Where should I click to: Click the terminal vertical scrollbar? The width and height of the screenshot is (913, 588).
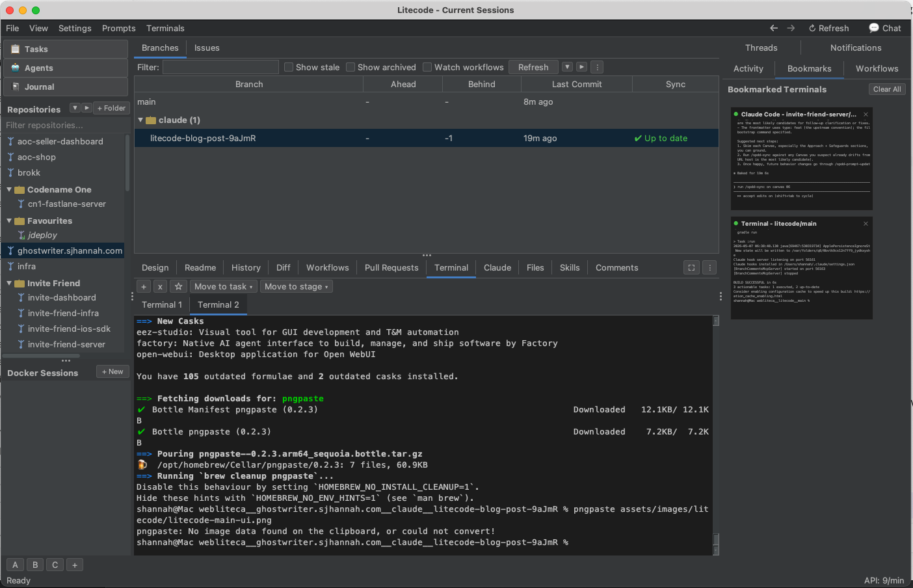click(716, 434)
